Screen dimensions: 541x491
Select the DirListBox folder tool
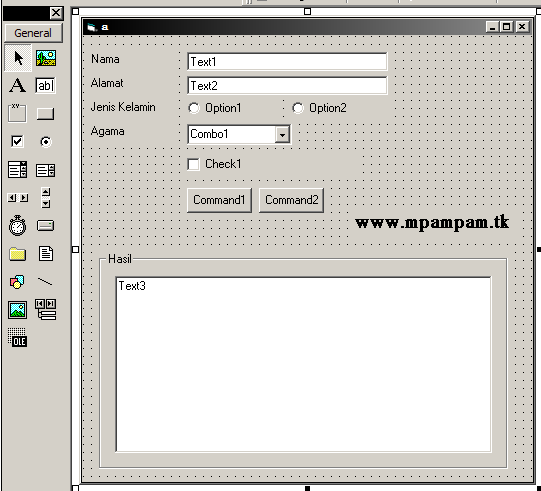[17, 254]
